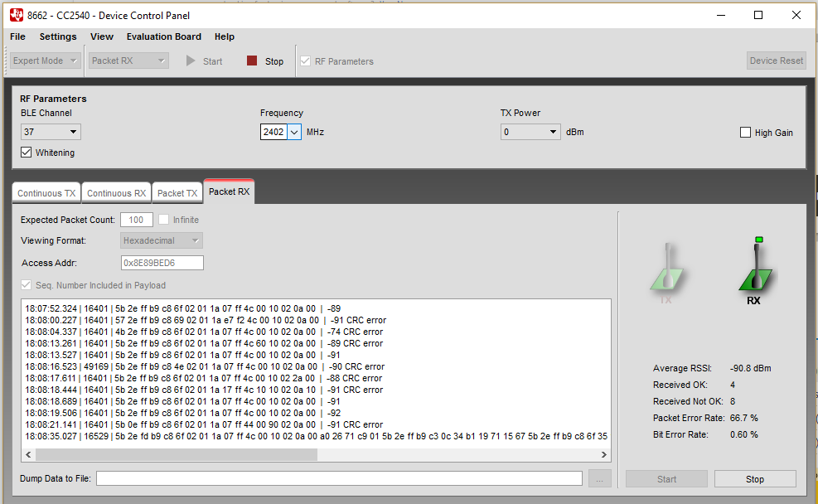Click the Packet Error Rate value 66.7 %
The height and width of the screenshot is (504, 818).
[x=744, y=418]
